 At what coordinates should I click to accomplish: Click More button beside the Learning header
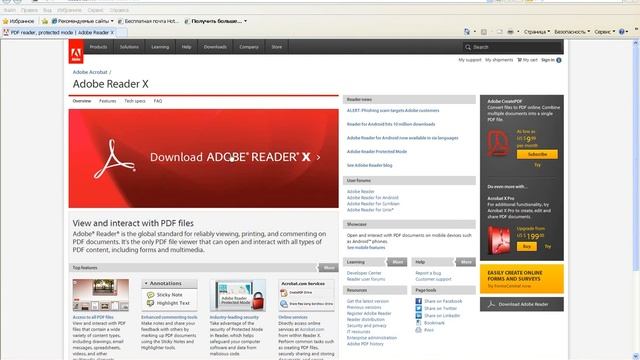pos(397,262)
